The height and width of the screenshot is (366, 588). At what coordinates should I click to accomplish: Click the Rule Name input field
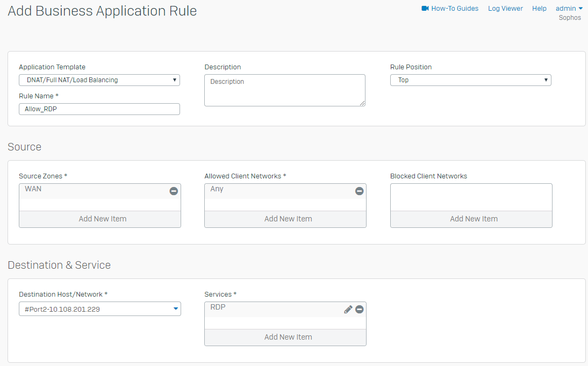tap(99, 109)
